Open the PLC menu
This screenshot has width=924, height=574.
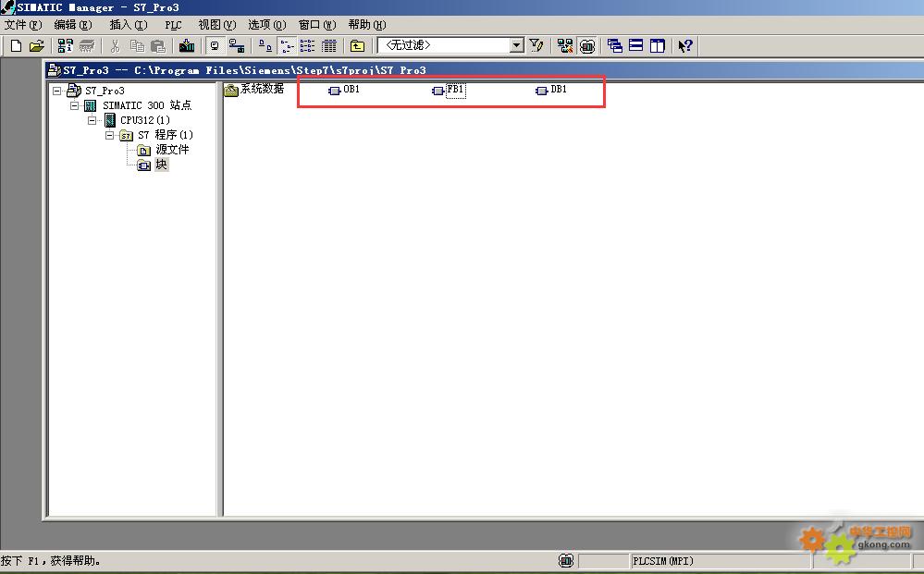pos(173,25)
